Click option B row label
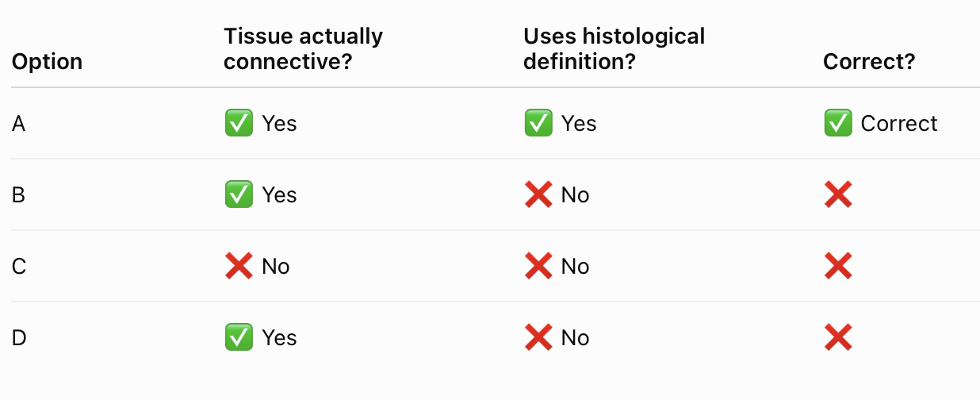 tap(19, 194)
